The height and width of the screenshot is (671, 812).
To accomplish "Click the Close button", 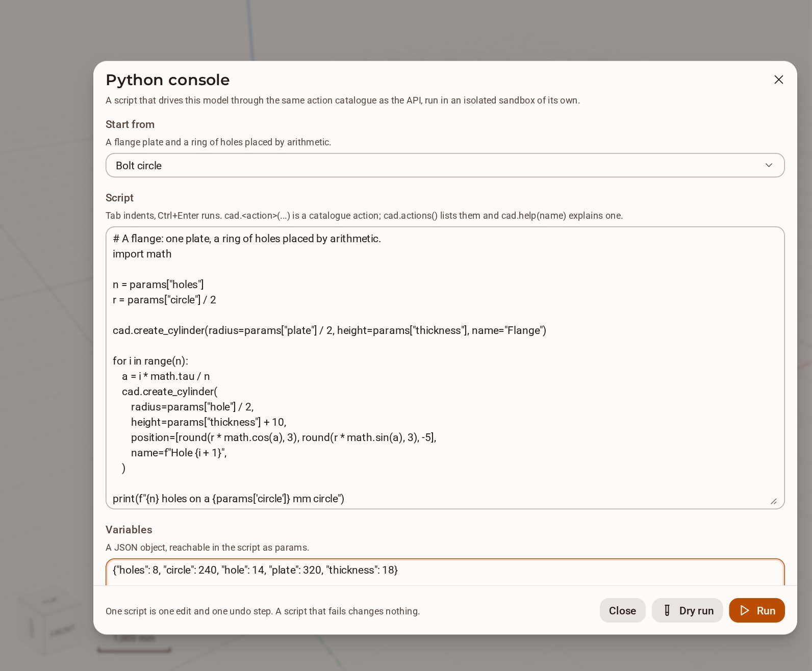I will pyautogui.click(x=622, y=610).
